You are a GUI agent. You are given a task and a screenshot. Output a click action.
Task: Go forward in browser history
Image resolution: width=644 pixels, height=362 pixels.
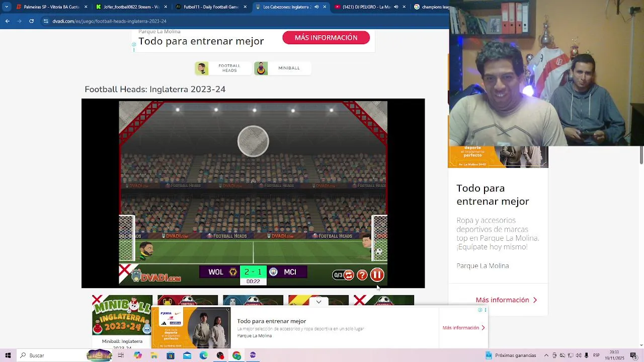20,21
